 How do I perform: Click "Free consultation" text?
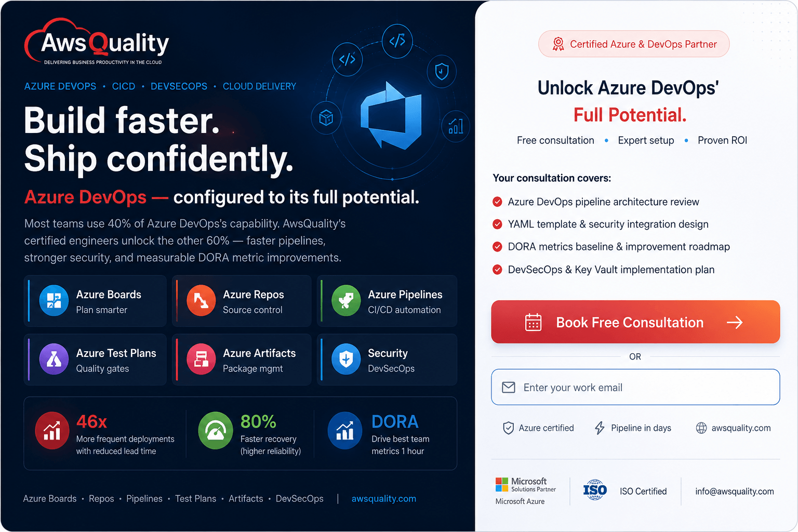click(x=555, y=140)
